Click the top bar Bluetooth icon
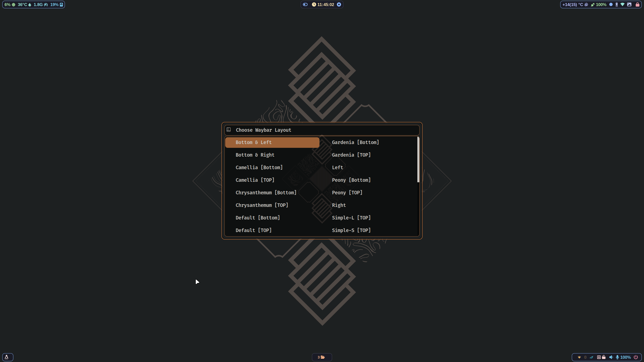644x362 pixels. pyautogui.click(x=617, y=5)
